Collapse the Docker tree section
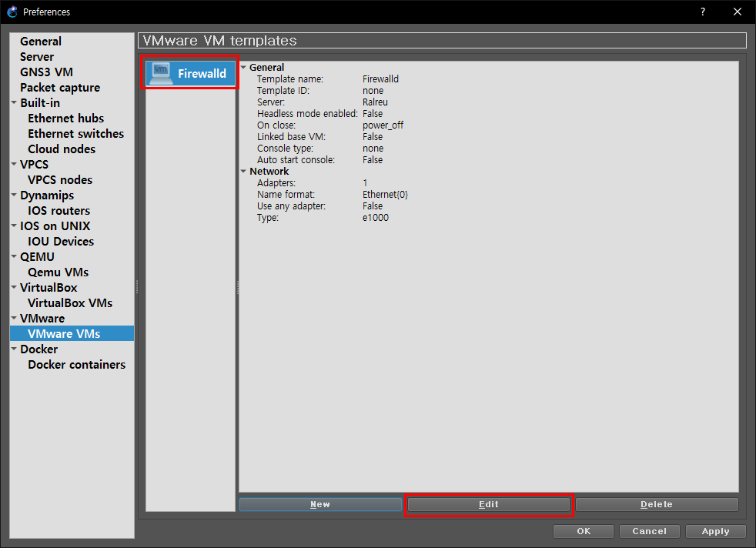 coord(14,349)
